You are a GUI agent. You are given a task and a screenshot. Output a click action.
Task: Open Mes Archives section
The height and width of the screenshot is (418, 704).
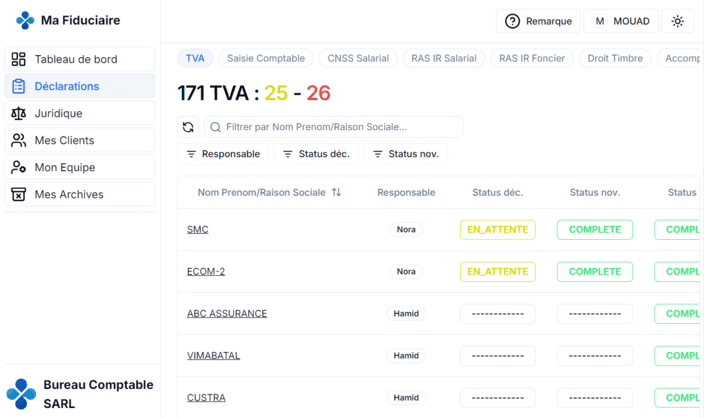(x=79, y=194)
